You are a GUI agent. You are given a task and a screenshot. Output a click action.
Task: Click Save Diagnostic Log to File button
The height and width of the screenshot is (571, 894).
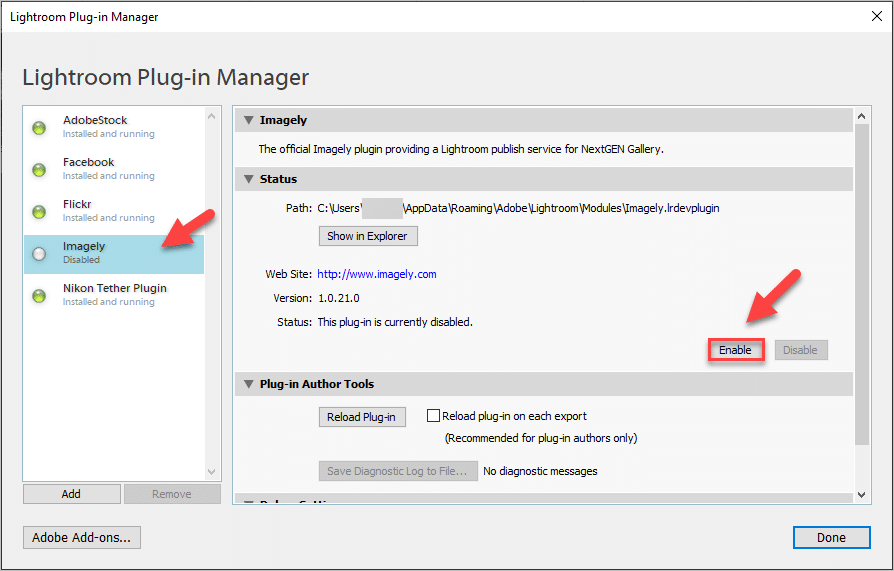398,471
